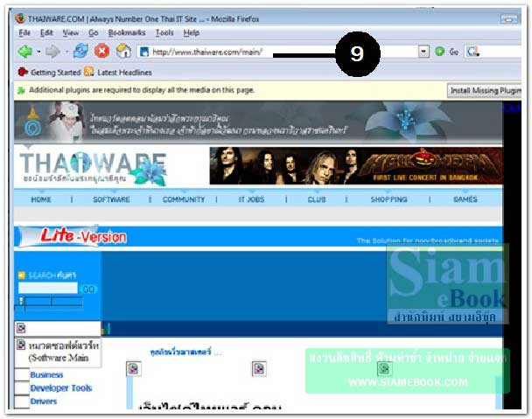Screen dimensions: 532x419
Task: Click the Forward arrow button
Action: pyautogui.click(x=52, y=52)
